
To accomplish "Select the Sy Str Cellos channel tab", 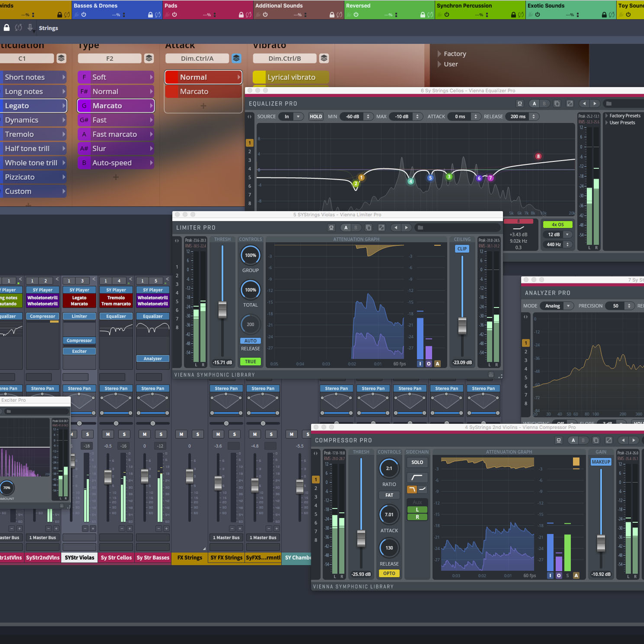I will tap(116, 557).
